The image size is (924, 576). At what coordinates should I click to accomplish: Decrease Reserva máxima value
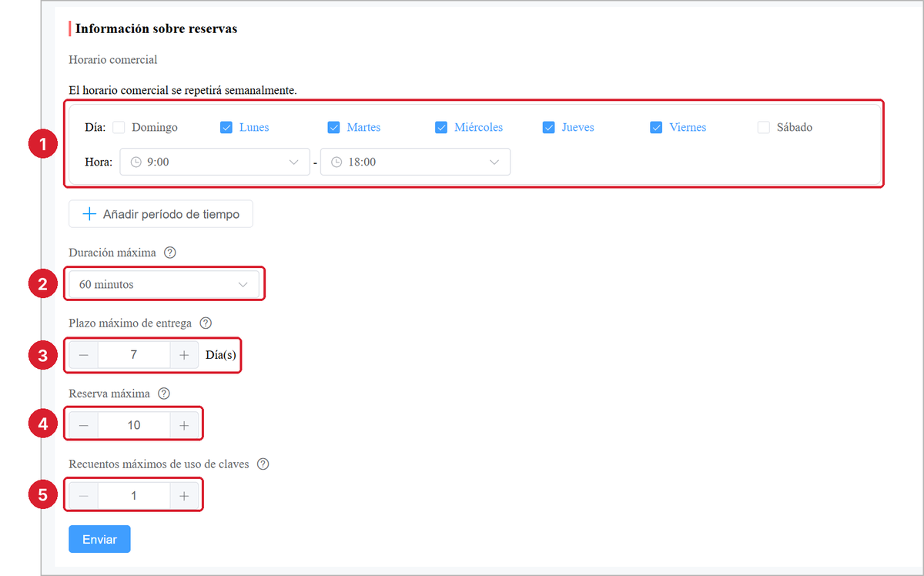(84, 425)
